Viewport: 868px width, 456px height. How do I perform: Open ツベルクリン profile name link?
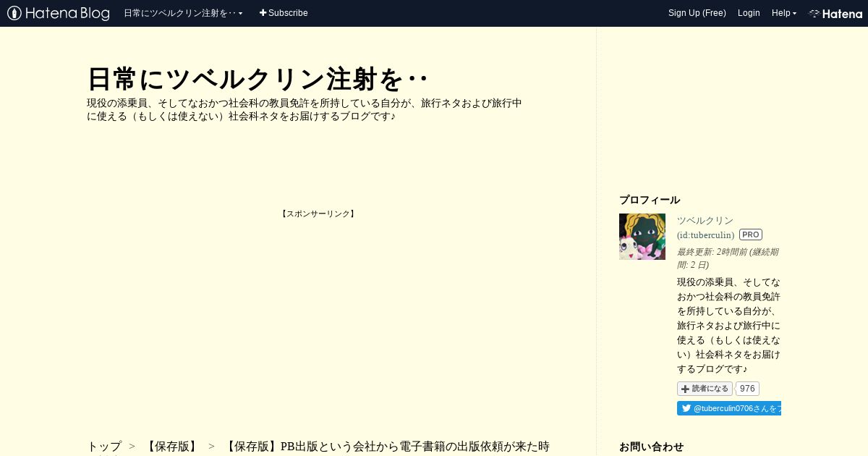705,221
